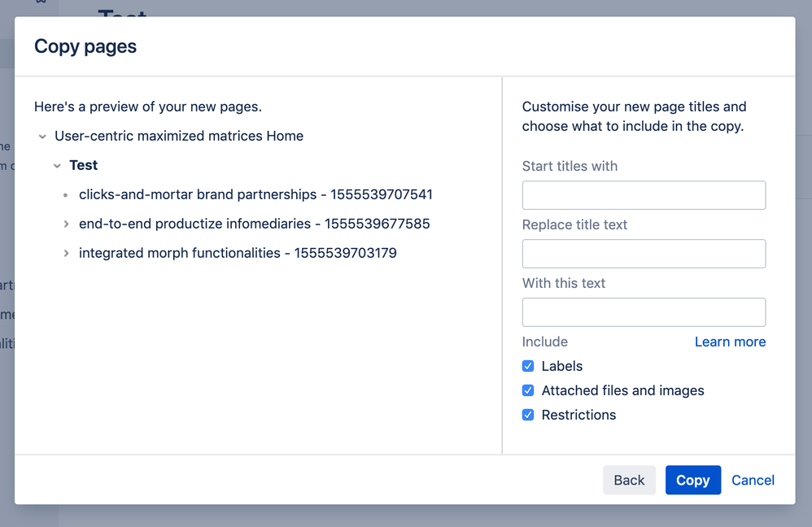Expand end-to-end productize infomediaries page

(x=66, y=224)
